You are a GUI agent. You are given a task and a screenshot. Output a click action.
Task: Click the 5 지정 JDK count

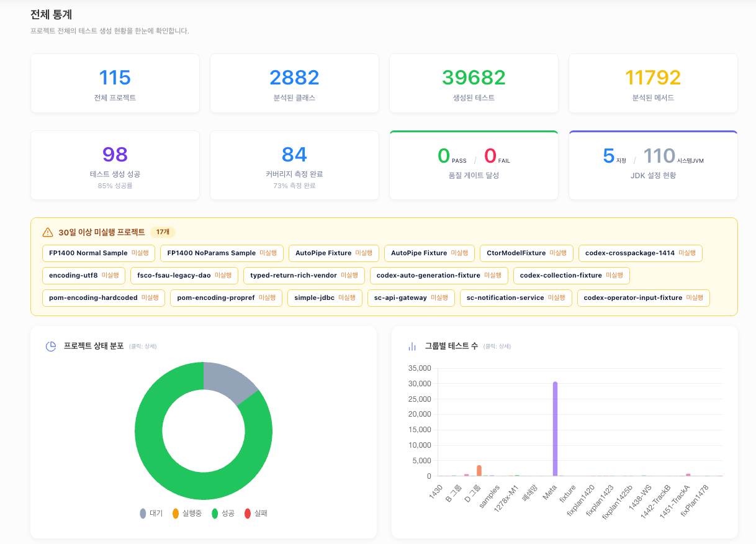pos(614,156)
